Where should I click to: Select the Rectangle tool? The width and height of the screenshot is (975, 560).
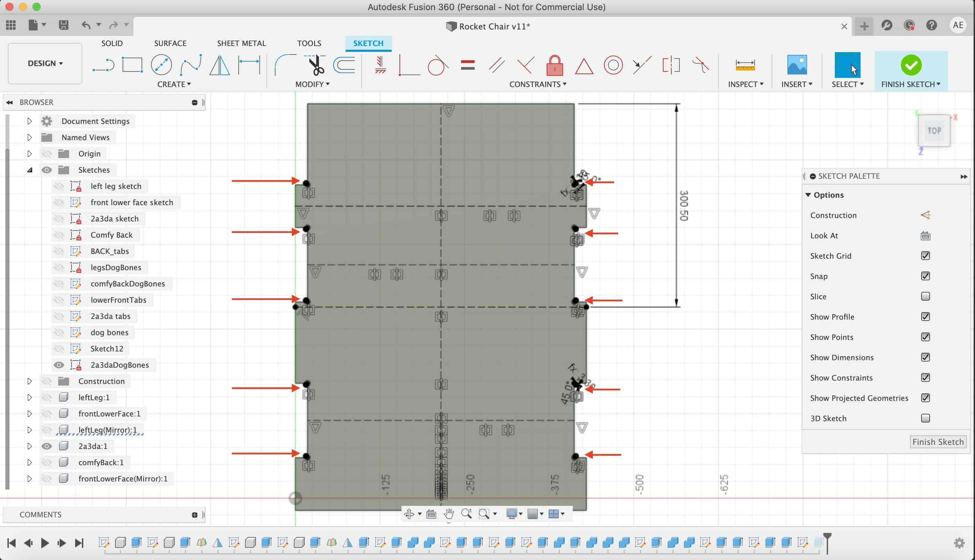[x=132, y=65]
